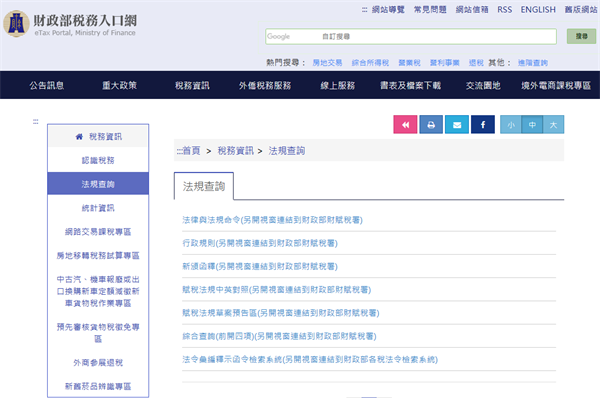Open 舊版網站 link

tap(581, 10)
